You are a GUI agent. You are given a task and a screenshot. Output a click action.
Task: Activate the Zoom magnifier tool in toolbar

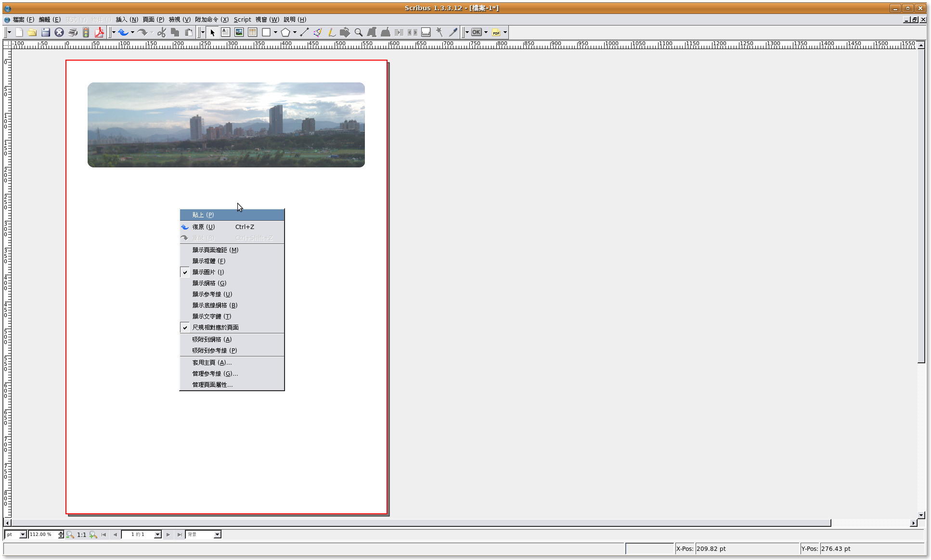358,32
